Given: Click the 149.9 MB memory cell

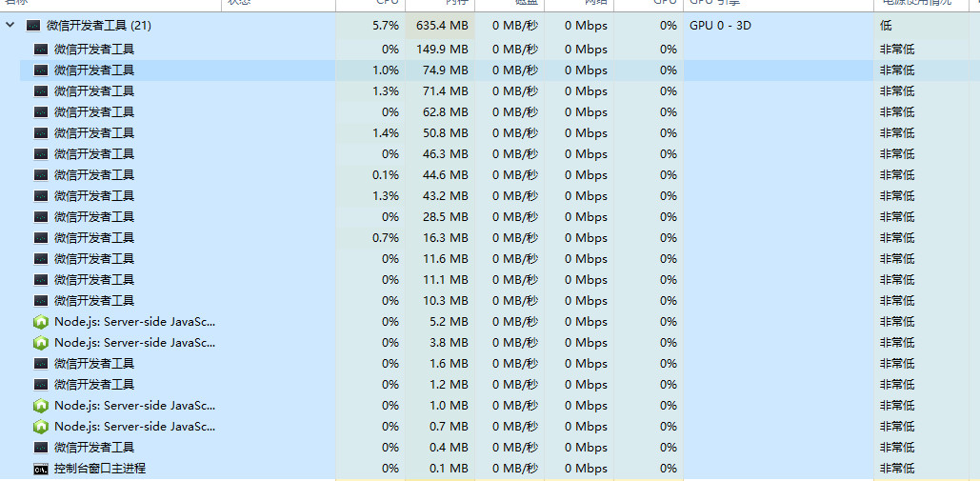Looking at the screenshot, I should (442, 49).
